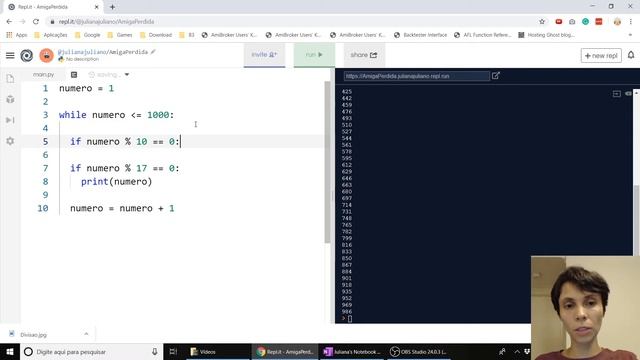The height and width of the screenshot is (360, 640).
Task: Open the Files sidebar panel
Action: [x=10, y=78]
